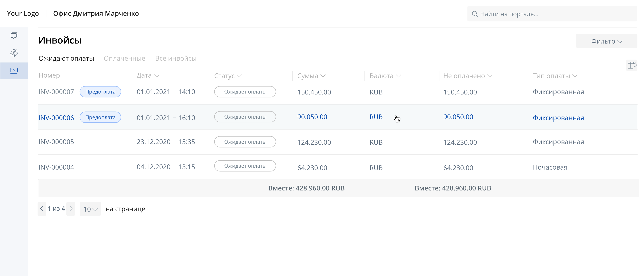The width and height of the screenshot is (644, 276).
Task: Open the 10 per page dropdown
Action: [x=90, y=209]
